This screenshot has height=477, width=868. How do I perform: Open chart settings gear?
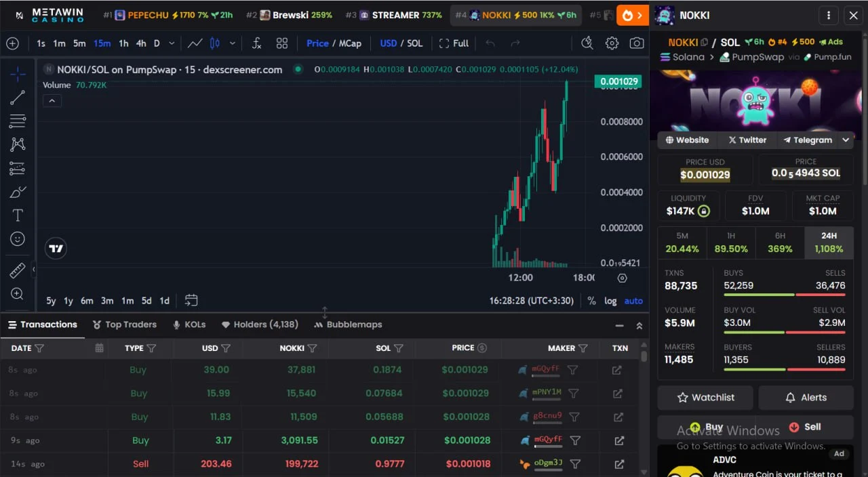[612, 43]
